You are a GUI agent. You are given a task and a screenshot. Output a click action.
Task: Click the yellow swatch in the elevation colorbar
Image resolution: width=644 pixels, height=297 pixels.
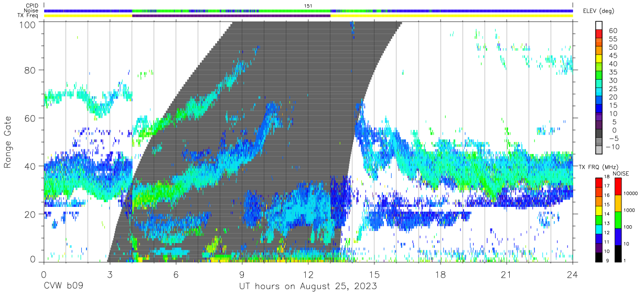(x=599, y=59)
